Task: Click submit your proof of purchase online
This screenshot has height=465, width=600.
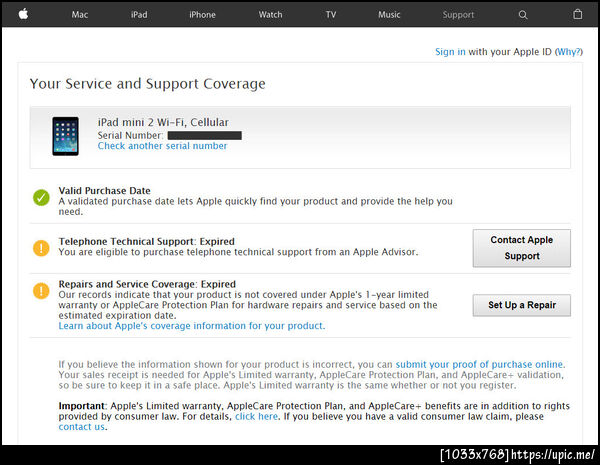Action: coord(479,364)
